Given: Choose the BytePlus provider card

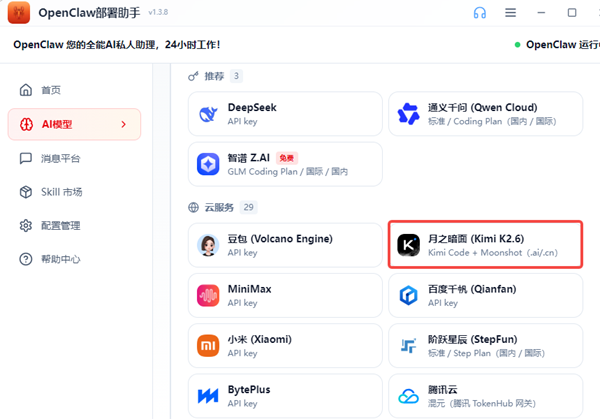Looking at the screenshot, I should click(285, 396).
